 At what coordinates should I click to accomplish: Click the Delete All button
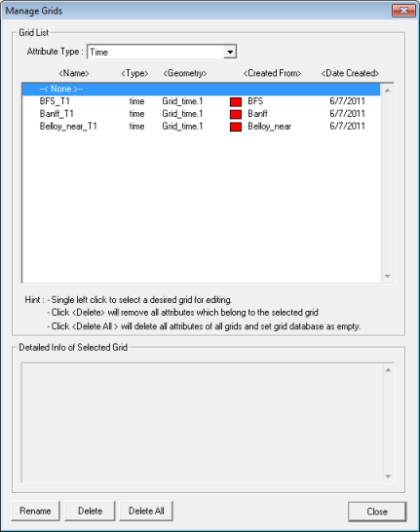146,511
